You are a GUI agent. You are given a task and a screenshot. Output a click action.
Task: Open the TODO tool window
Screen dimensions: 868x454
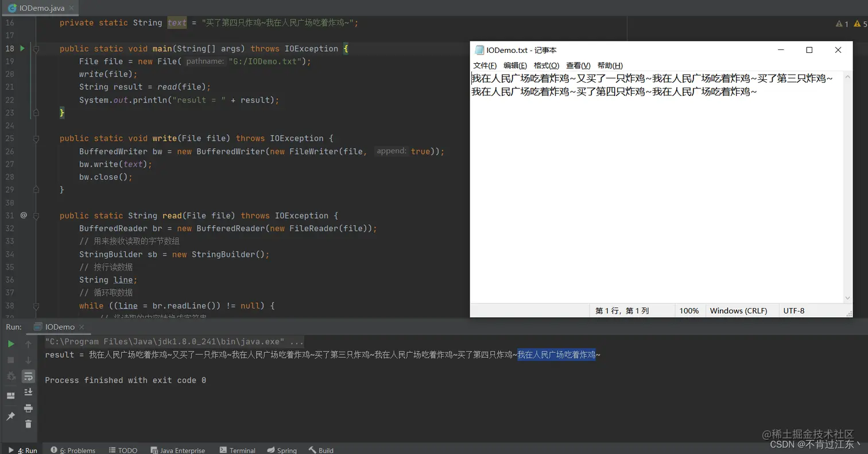(x=123, y=450)
